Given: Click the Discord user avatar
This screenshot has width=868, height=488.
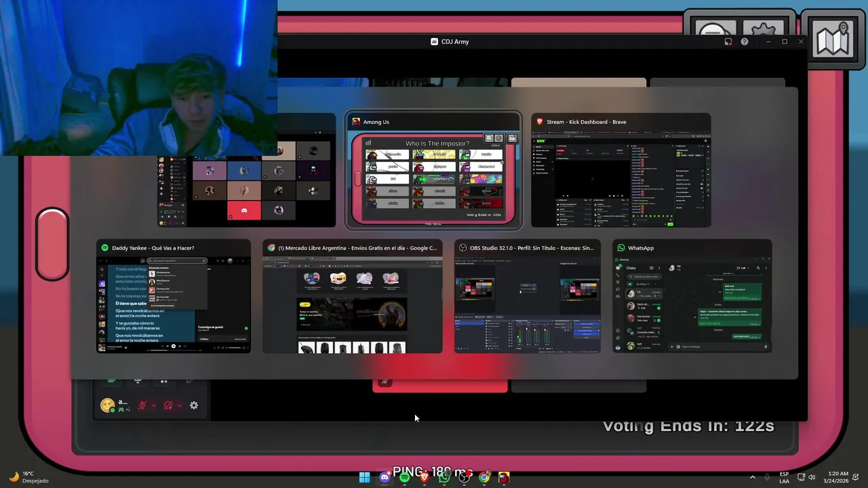Looking at the screenshot, I should (107, 405).
